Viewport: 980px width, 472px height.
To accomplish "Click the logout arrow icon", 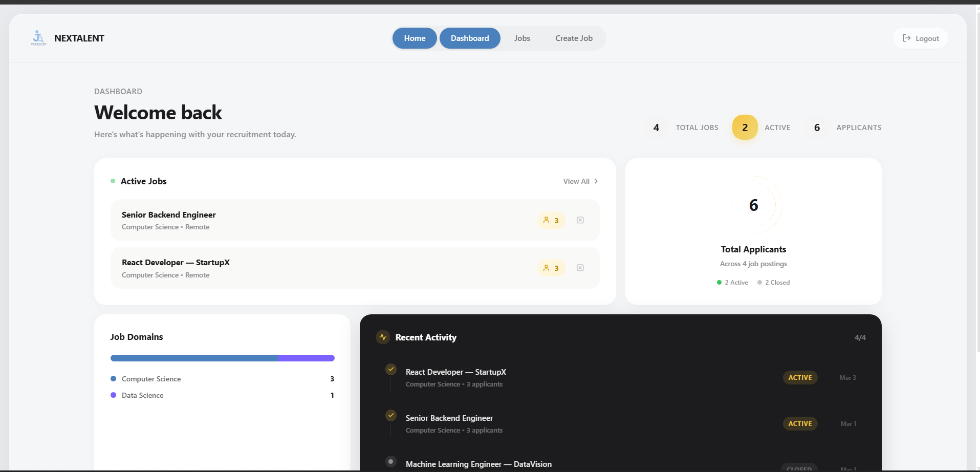I will [906, 38].
